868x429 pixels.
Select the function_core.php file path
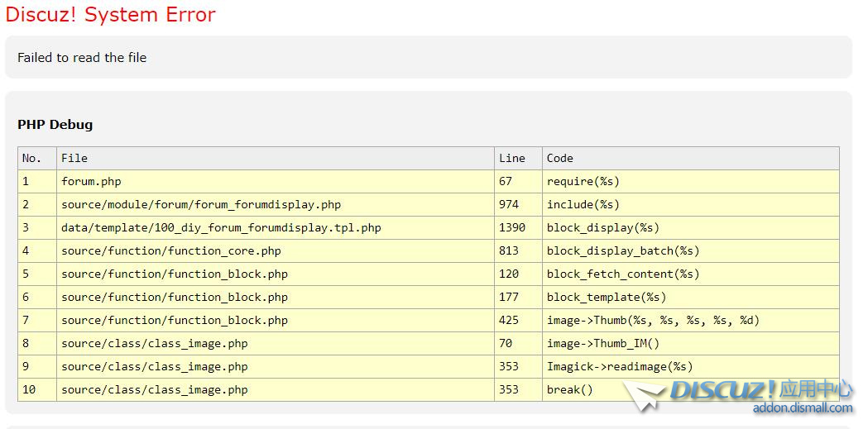pos(171,251)
